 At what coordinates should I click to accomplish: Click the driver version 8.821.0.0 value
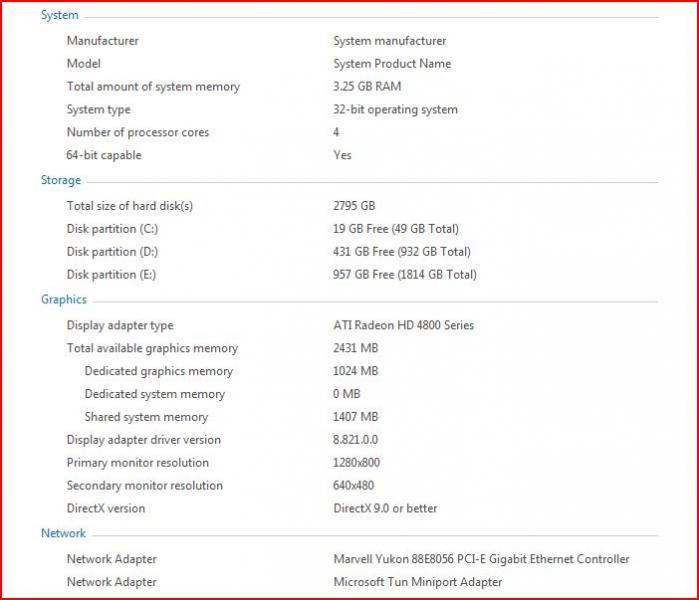pyautogui.click(x=355, y=440)
